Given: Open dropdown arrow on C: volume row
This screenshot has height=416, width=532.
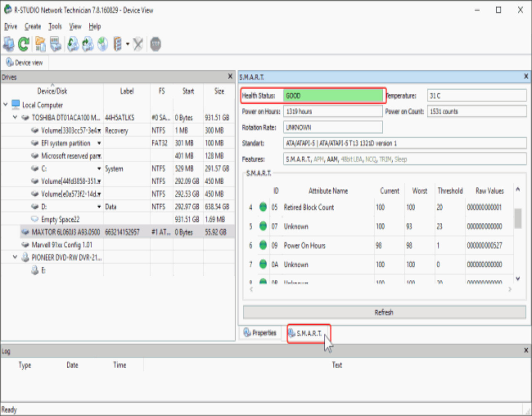Looking at the screenshot, I should point(99,169).
